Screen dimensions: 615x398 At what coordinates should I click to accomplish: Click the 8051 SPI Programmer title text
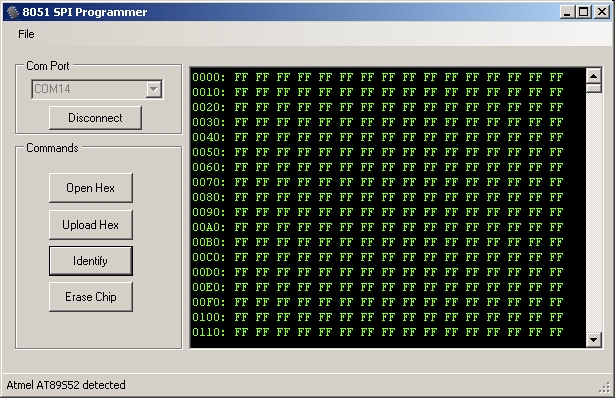(x=85, y=12)
